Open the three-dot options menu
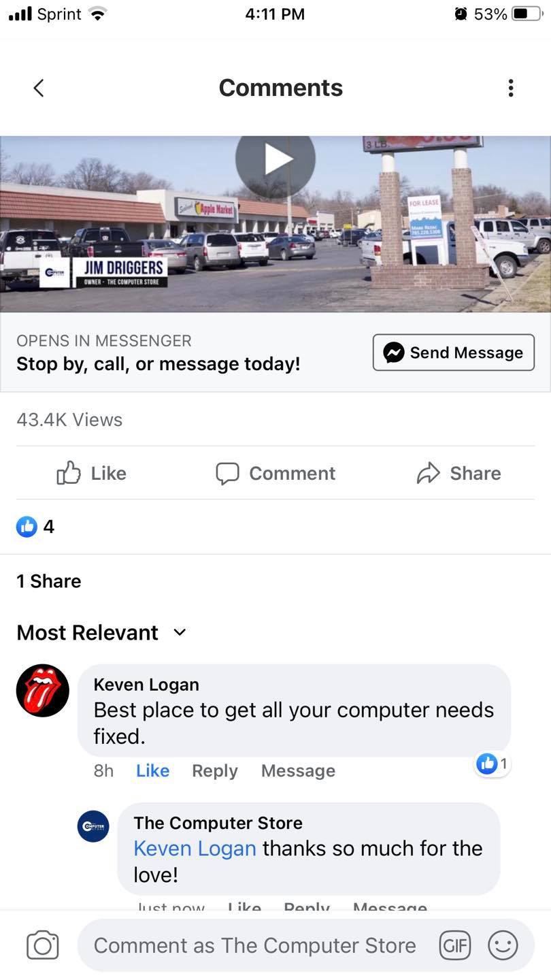Viewport: 551px width, 980px height. tap(511, 88)
